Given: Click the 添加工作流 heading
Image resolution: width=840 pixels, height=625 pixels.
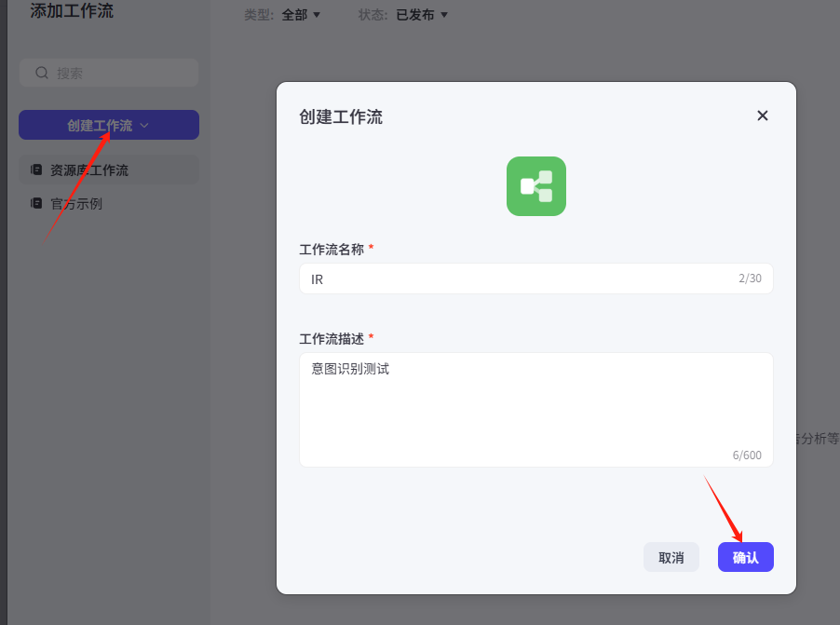Looking at the screenshot, I should click(72, 11).
